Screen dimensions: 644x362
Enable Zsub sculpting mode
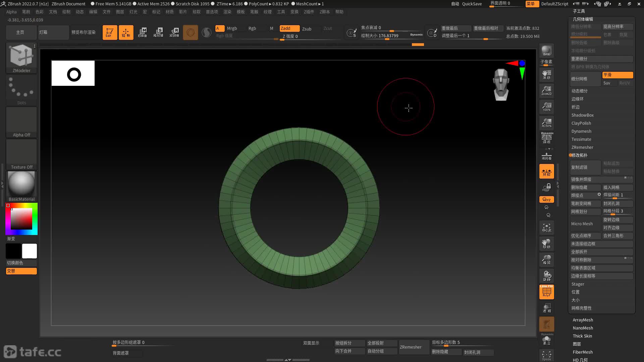[x=307, y=29]
